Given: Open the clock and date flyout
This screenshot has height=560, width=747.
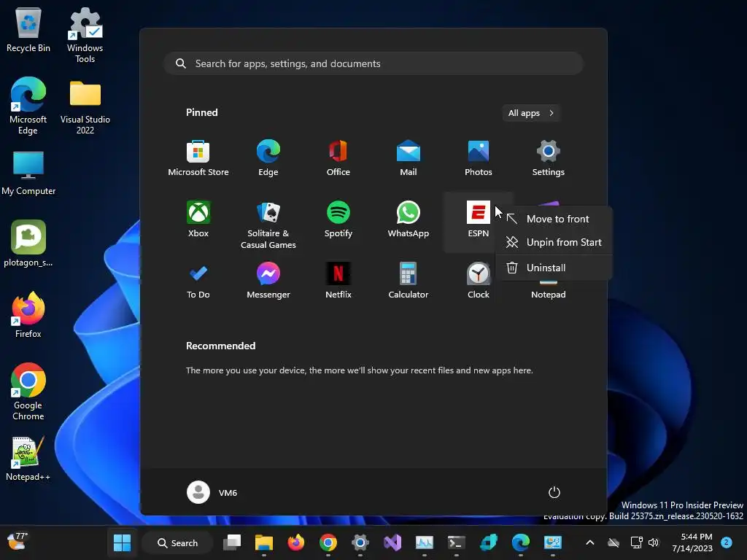Looking at the screenshot, I should pos(692,542).
